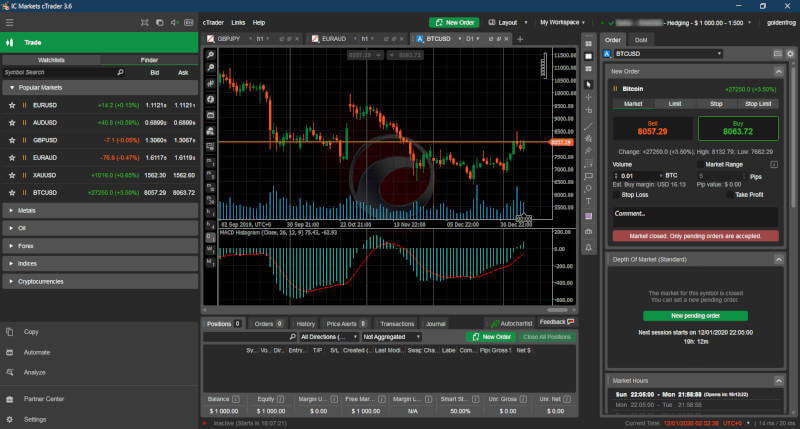Viewport: 800px width, 429px height.
Task: Open the Autochartist tool
Action: click(510, 324)
